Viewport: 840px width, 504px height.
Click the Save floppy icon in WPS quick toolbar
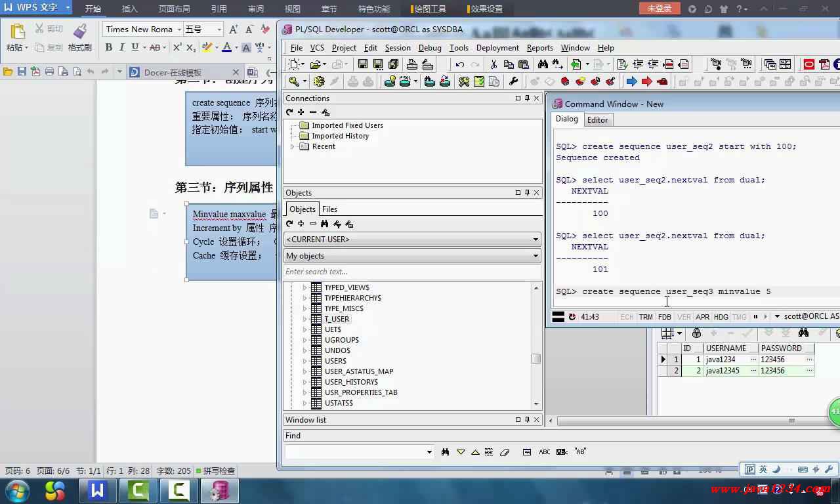click(x=22, y=72)
